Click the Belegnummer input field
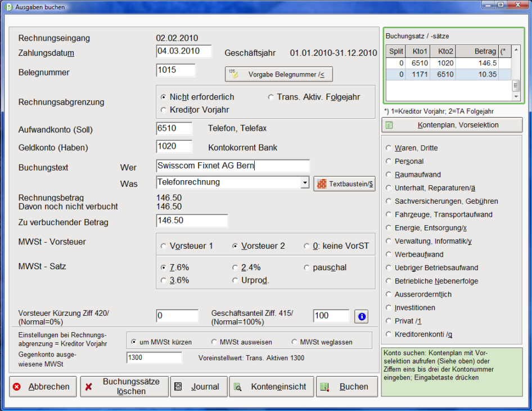 coord(175,70)
